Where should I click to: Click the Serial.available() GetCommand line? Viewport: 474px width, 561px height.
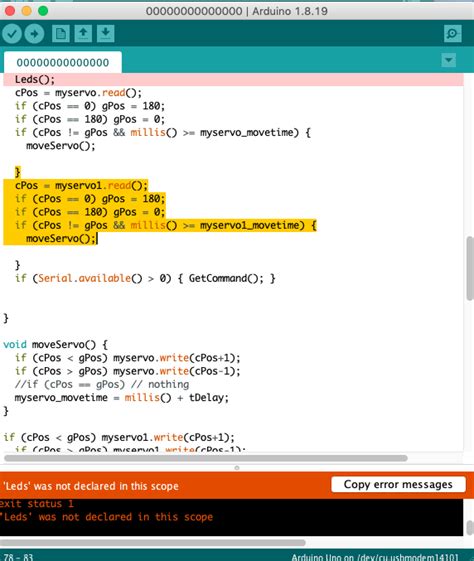coord(145,278)
